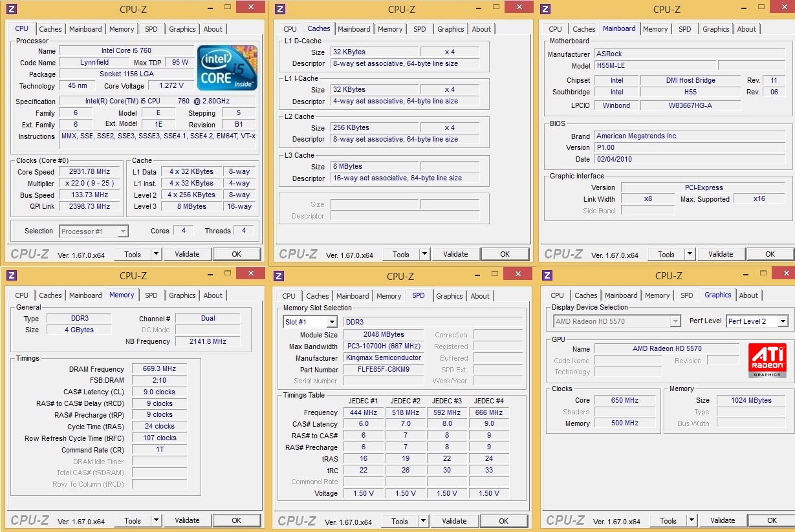Click the Max Bandwidth value PC3-10700H (667 MHz)
This screenshot has width=795, height=532.
coord(384,346)
